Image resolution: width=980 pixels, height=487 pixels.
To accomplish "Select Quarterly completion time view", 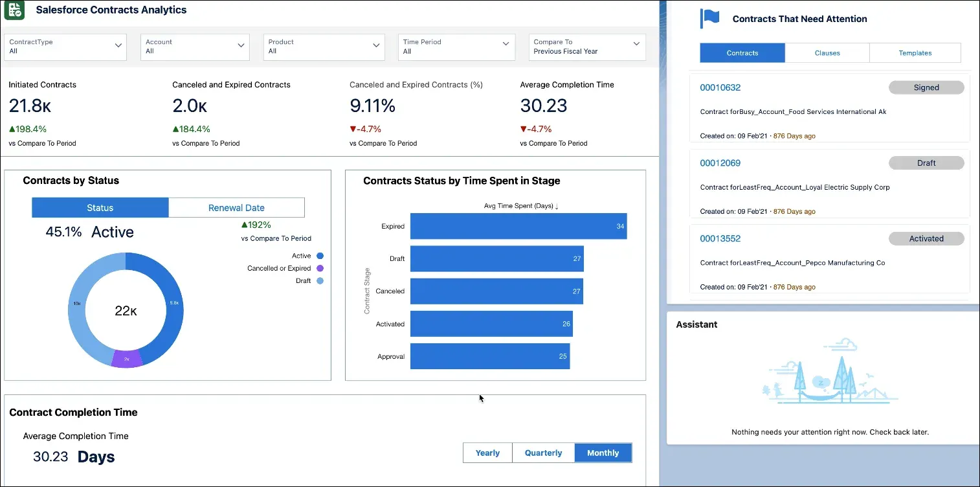I will point(543,453).
